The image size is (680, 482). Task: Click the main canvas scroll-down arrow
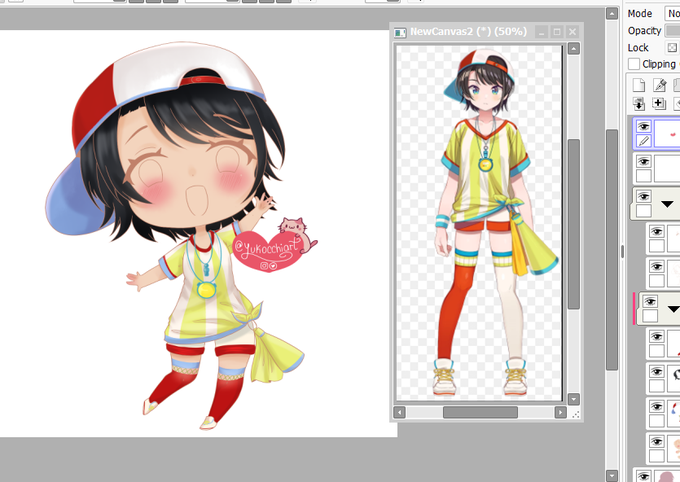(612, 476)
